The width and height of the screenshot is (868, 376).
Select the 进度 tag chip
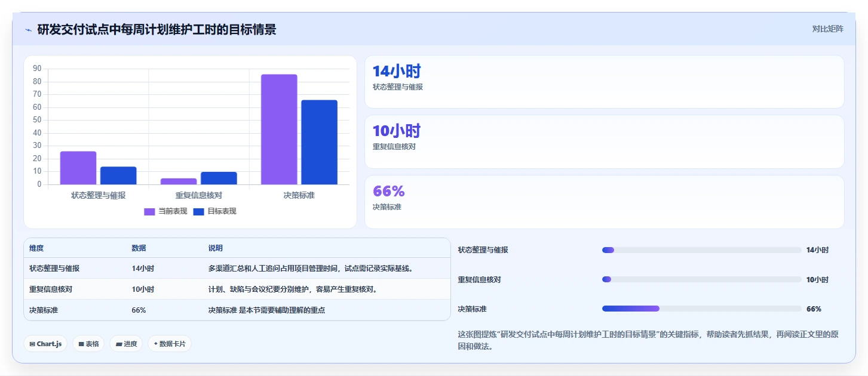[x=126, y=344]
